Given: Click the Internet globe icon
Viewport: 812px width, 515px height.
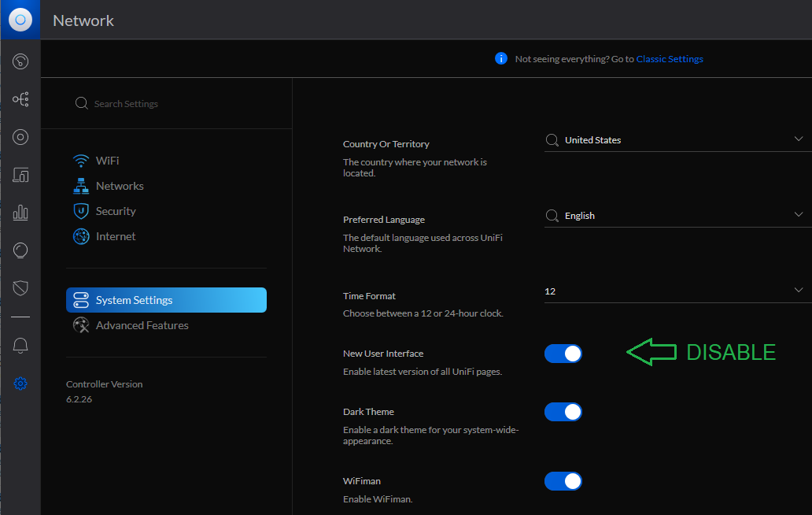Looking at the screenshot, I should click(81, 236).
